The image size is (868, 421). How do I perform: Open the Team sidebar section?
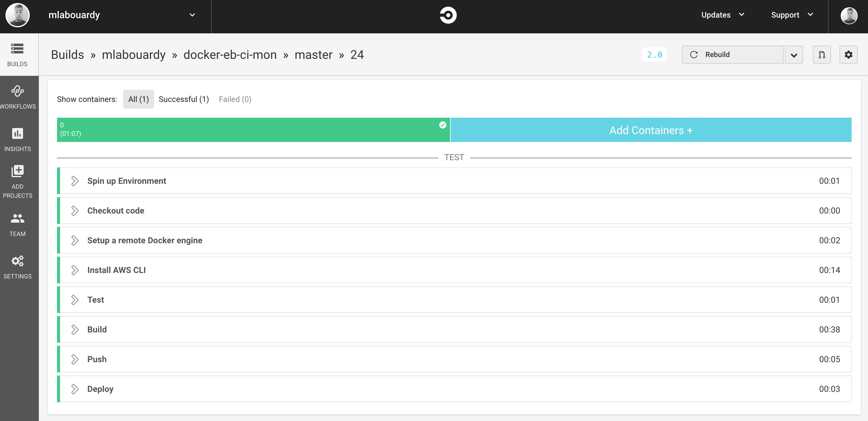[18, 224]
